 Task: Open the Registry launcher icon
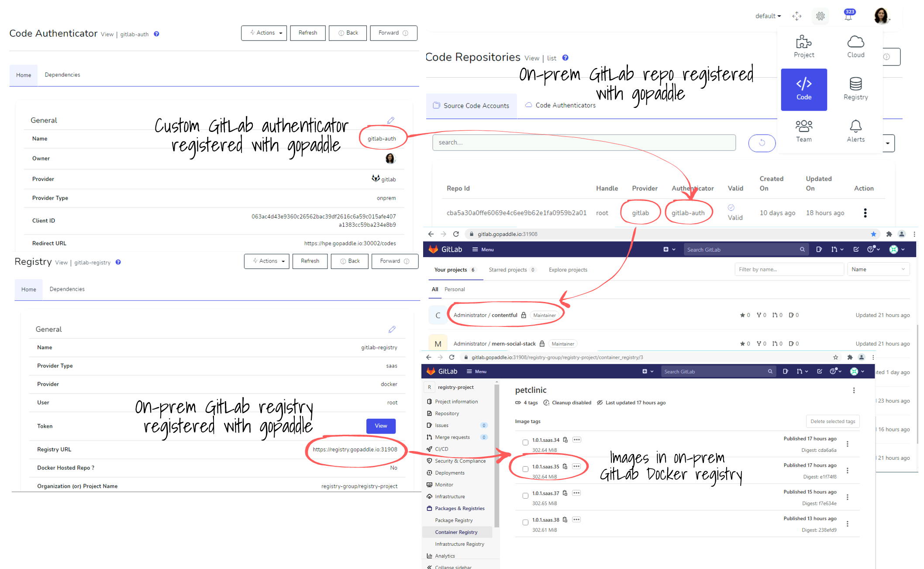tap(855, 89)
